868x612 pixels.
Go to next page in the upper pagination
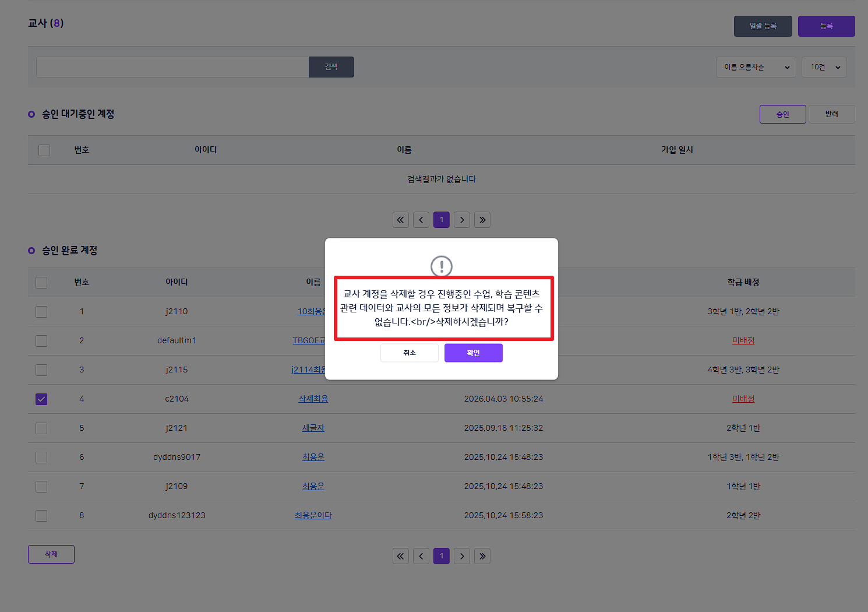point(462,220)
